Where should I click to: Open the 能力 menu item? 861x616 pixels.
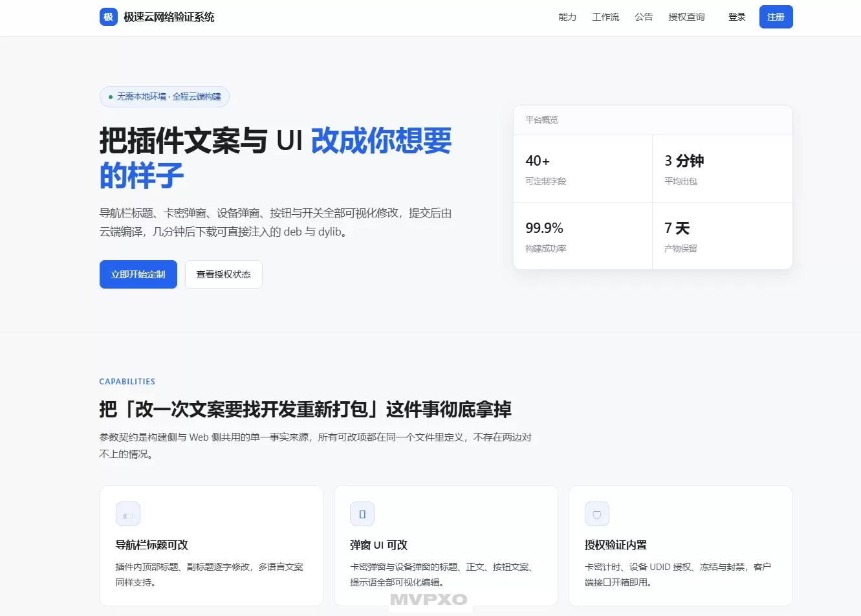(567, 17)
